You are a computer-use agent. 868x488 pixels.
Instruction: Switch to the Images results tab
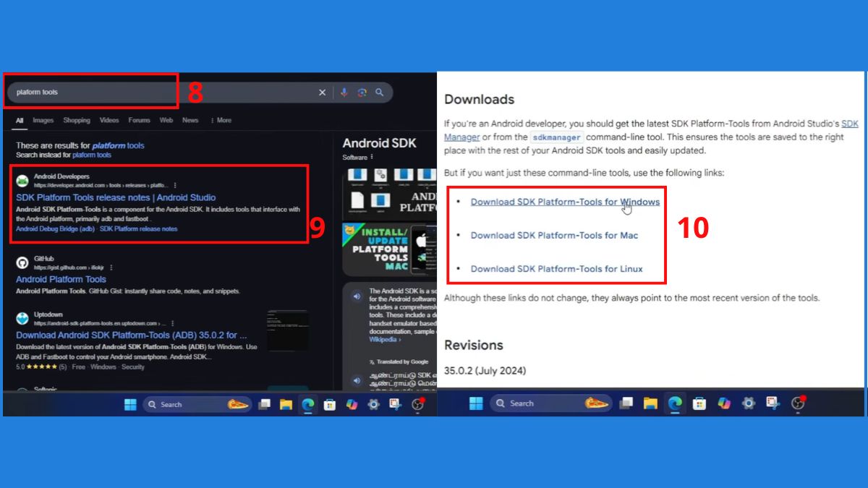tap(43, 121)
